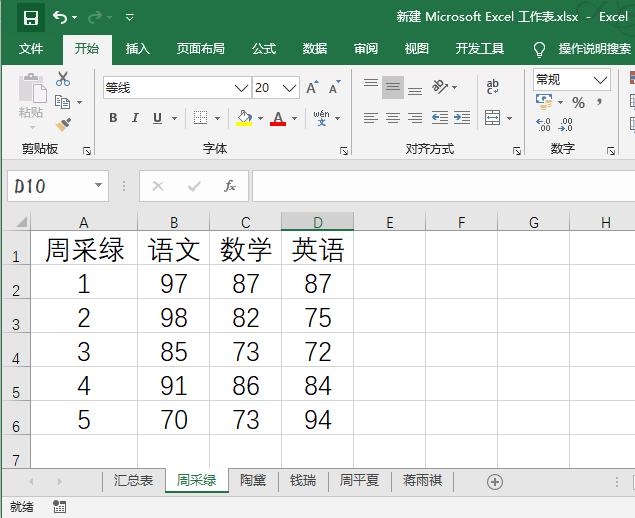635x518 pixels.
Task: Add a new sheet with plus button
Action: pos(495,482)
